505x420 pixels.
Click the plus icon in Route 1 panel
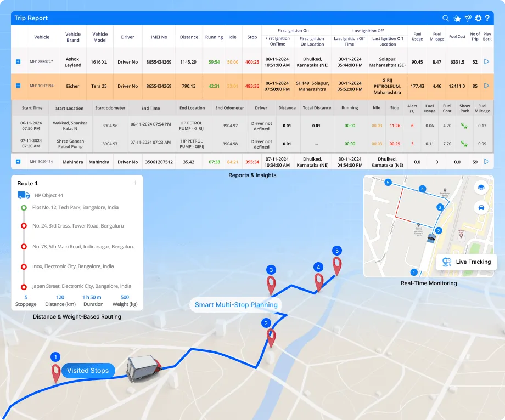click(x=135, y=183)
